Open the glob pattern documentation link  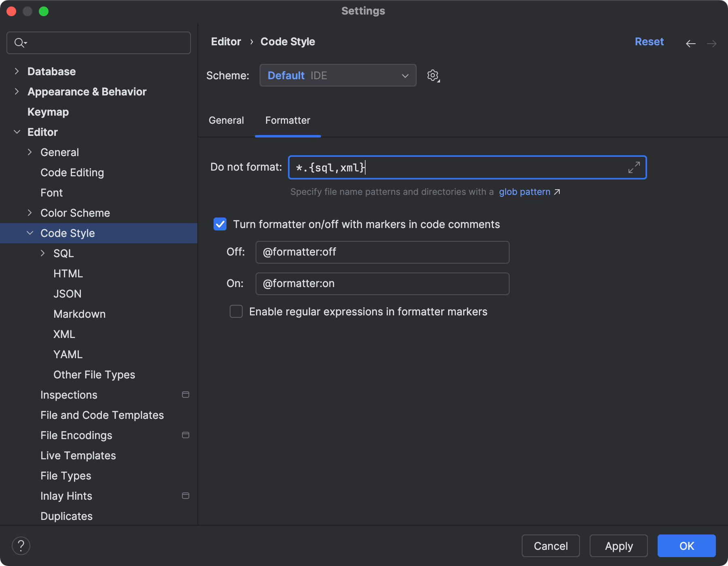(524, 192)
